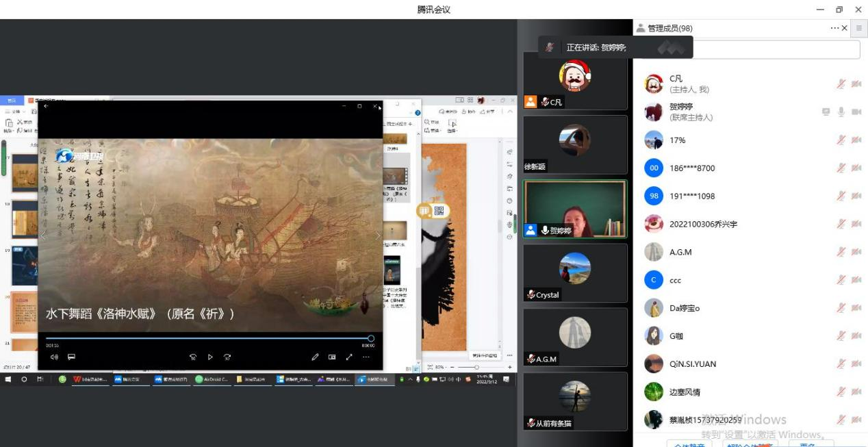The image size is (868, 447).
Task: Toggle microphone for member C凡
Action: 841,84
